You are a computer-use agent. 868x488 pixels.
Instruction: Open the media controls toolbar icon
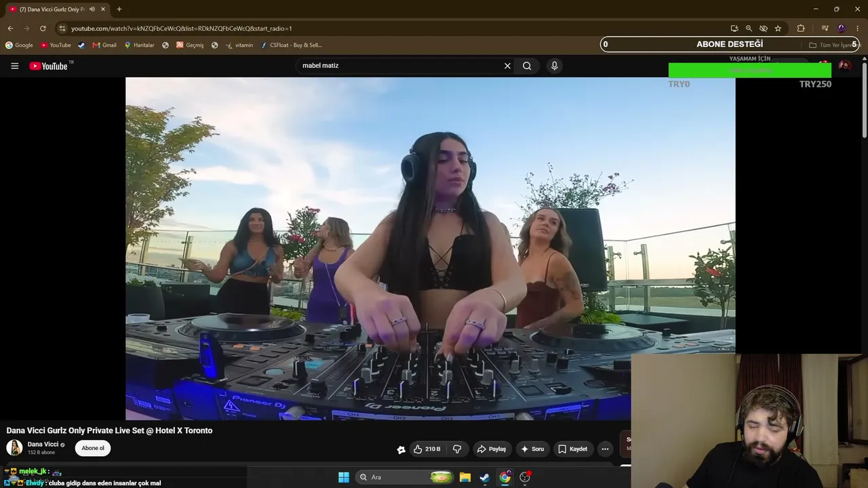click(x=825, y=28)
